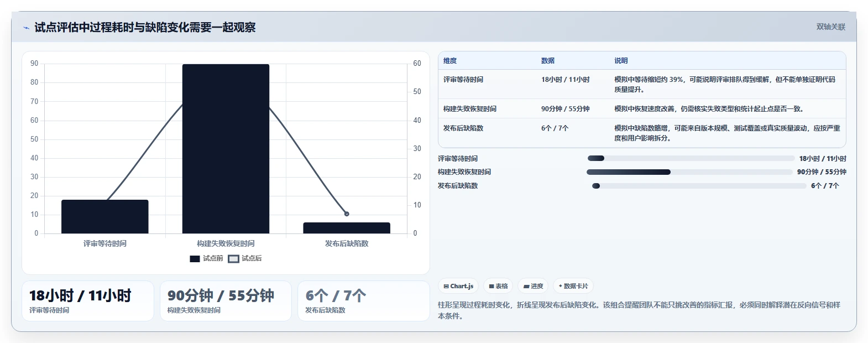
Task: Click the progress value 90分钟 / 55分钟 at right
Action: coord(822,172)
